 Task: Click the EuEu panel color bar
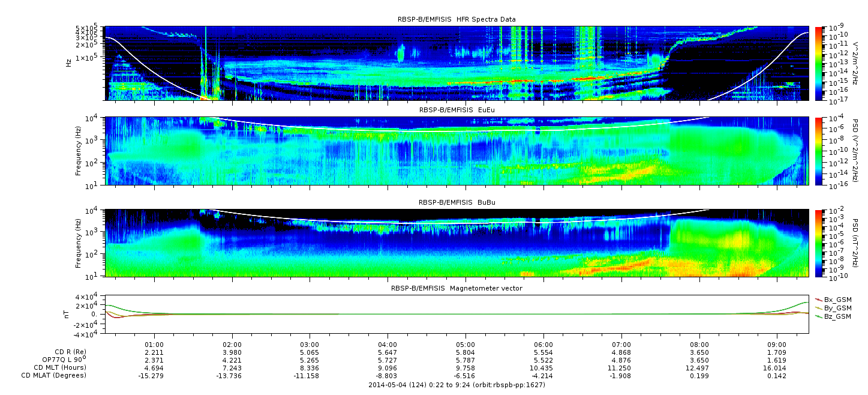point(819,151)
